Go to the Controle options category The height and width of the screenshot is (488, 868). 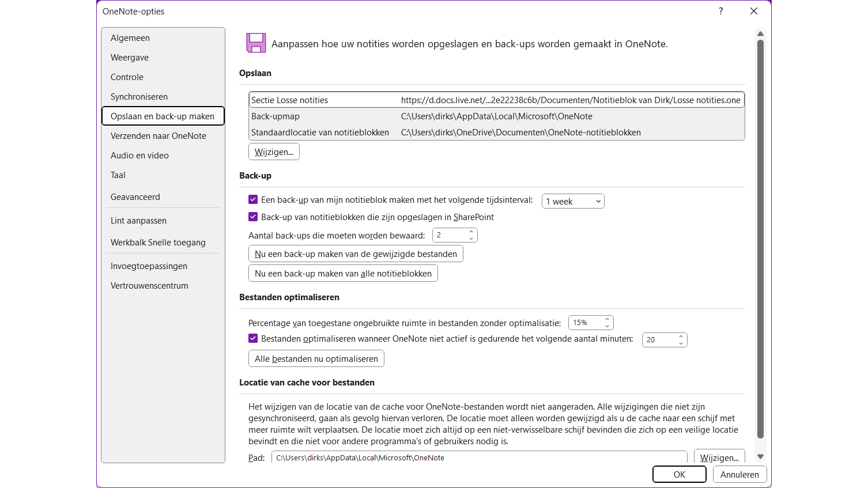(163, 77)
